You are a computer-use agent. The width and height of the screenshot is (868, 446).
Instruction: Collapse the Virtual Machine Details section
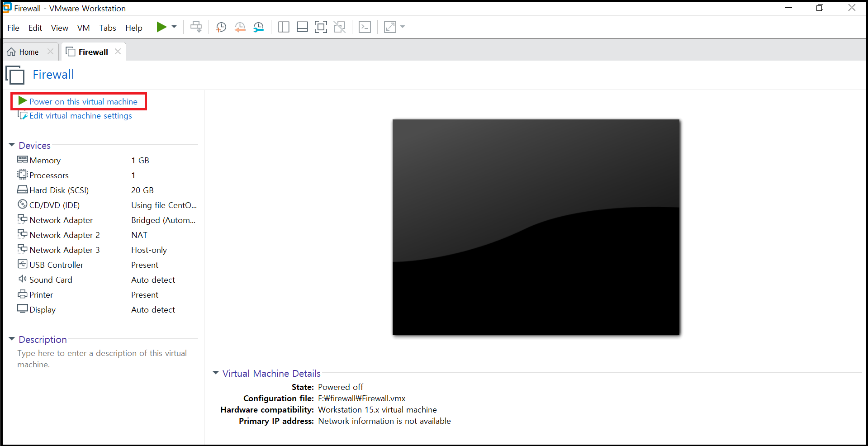[216, 373]
